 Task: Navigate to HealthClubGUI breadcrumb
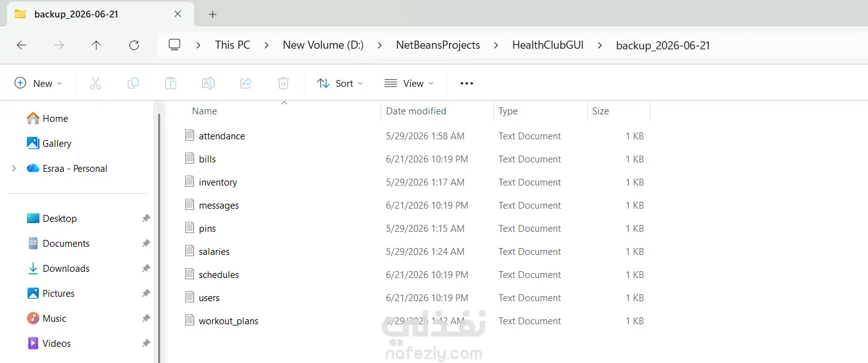click(548, 45)
